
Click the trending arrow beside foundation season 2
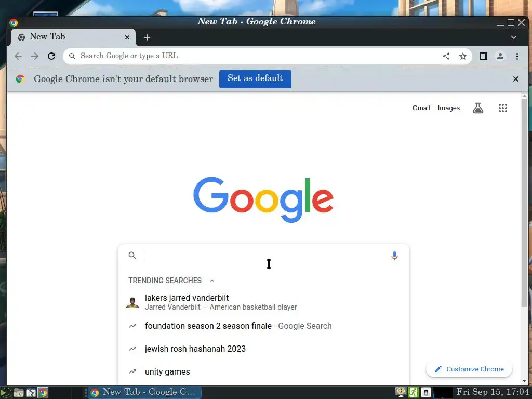132,326
